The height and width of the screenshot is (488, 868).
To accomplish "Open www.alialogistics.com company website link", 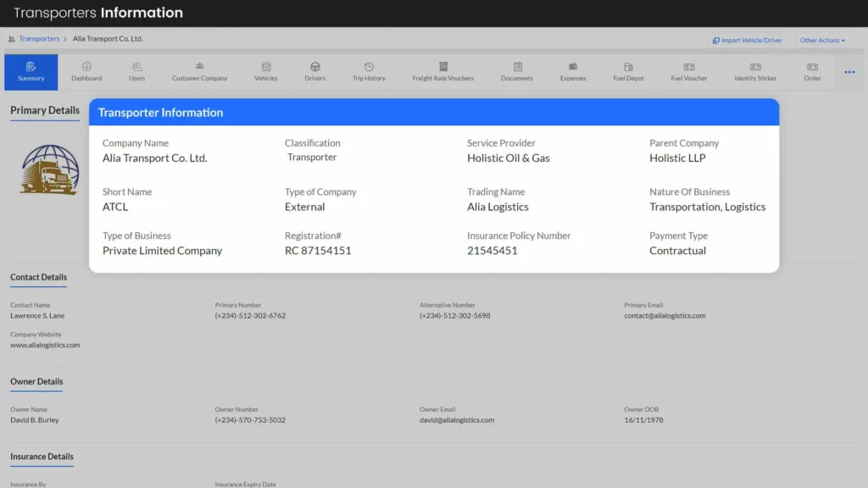I will 45,345.
